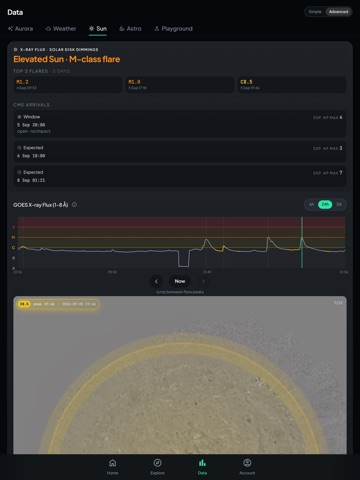Open the M1.2 flare card
Viewport: 360px width, 480px height.
coord(68,85)
